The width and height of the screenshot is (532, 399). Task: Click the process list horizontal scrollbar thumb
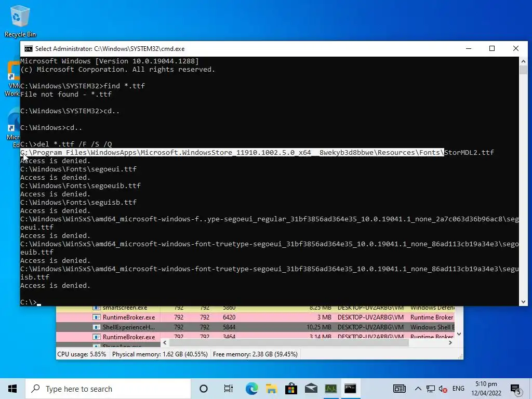tap(289, 343)
